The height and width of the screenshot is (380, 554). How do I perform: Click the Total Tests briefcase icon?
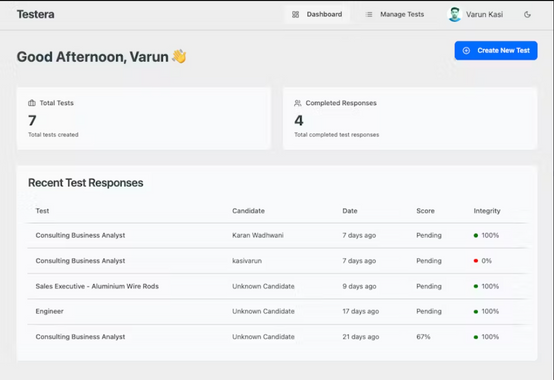tap(32, 103)
